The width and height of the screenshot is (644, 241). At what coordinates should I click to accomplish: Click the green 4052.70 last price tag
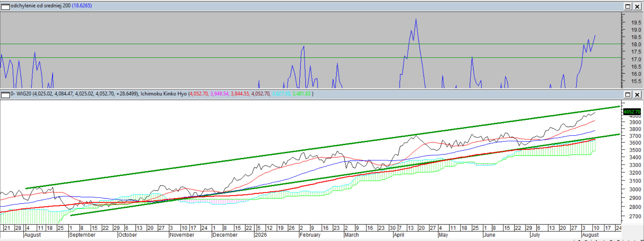632,112
